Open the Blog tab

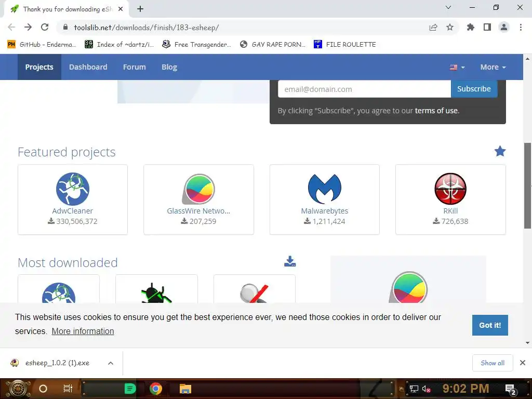tap(169, 67)
